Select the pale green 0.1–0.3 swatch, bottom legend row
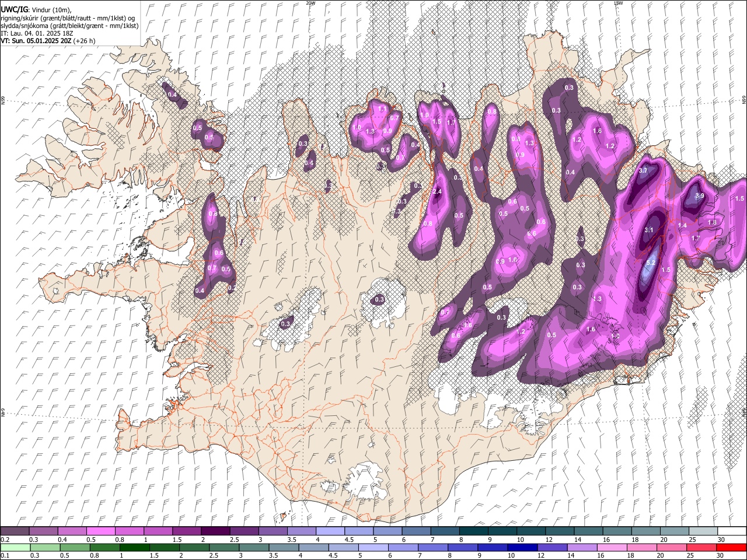This screenshot has width=747, height=560. point(16,548)
